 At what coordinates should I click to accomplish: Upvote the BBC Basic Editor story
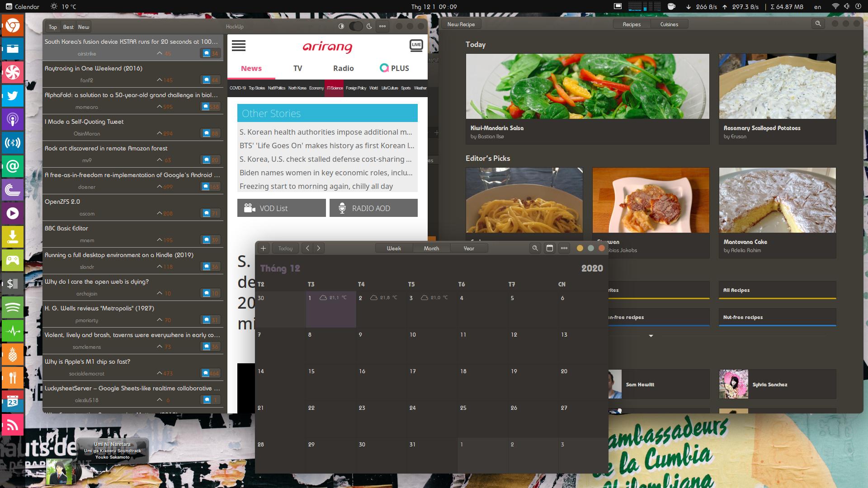click(x=159, y=240)
